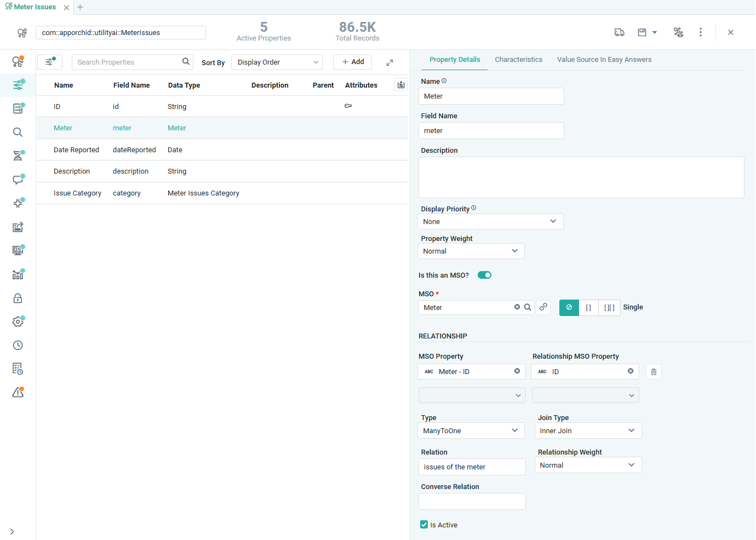Open the Value Source In Easy Answers tab
The width and height of the screenshot is (756, 540).
(x=604, y=60)
